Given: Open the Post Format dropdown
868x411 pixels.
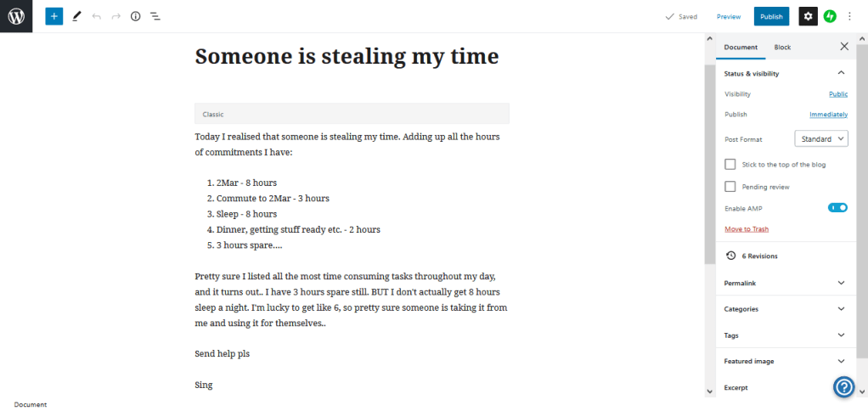Looking at the screenshot, I should tap(821, 138).
